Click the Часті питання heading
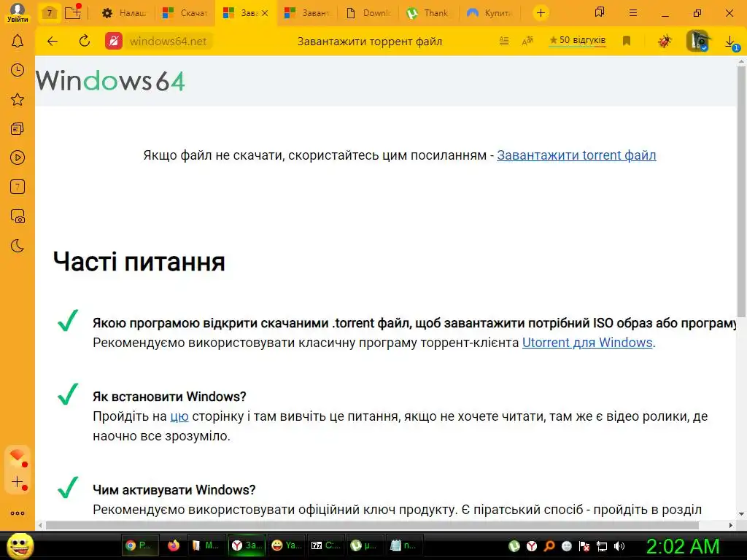Image resolution: width=747 pixels, height=560 pixels. click(x=139, y=262)
